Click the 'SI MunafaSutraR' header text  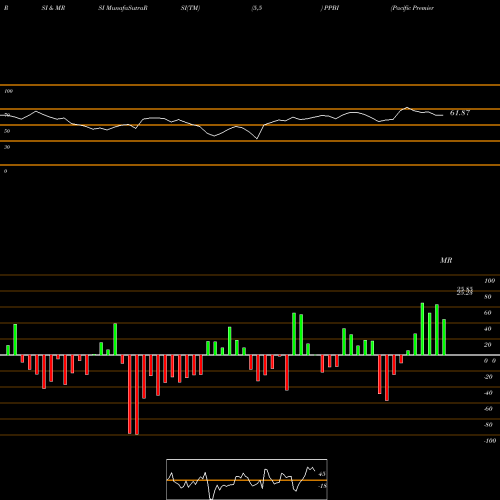(x=123, y=8)
